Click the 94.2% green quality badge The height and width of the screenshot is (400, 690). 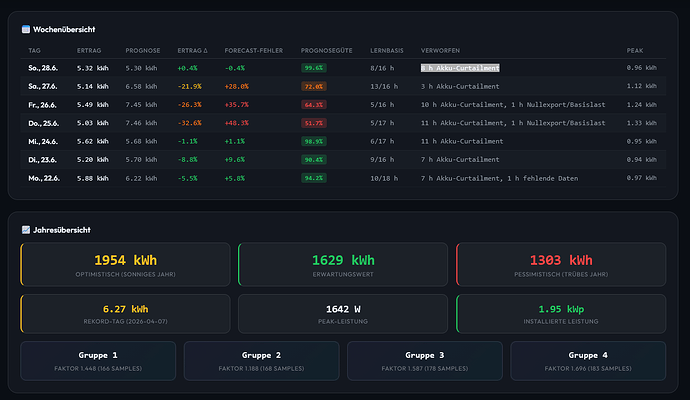pyautogui.click(x=314, y=178)
